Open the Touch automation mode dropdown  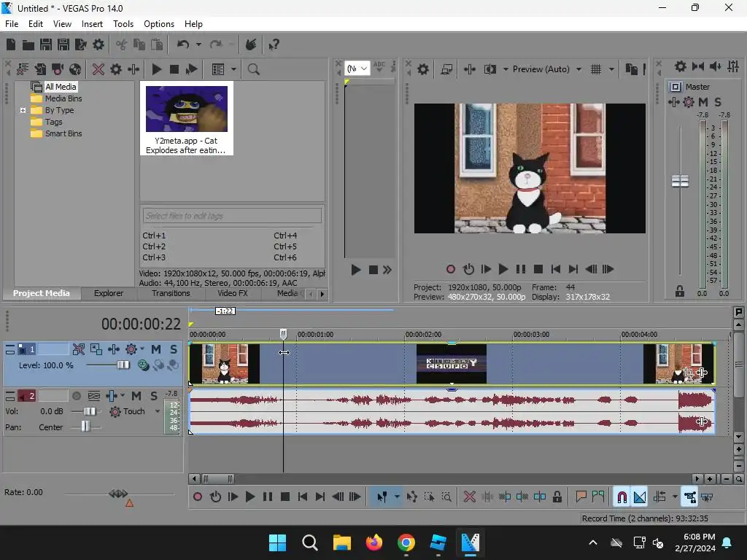[158, 411]
